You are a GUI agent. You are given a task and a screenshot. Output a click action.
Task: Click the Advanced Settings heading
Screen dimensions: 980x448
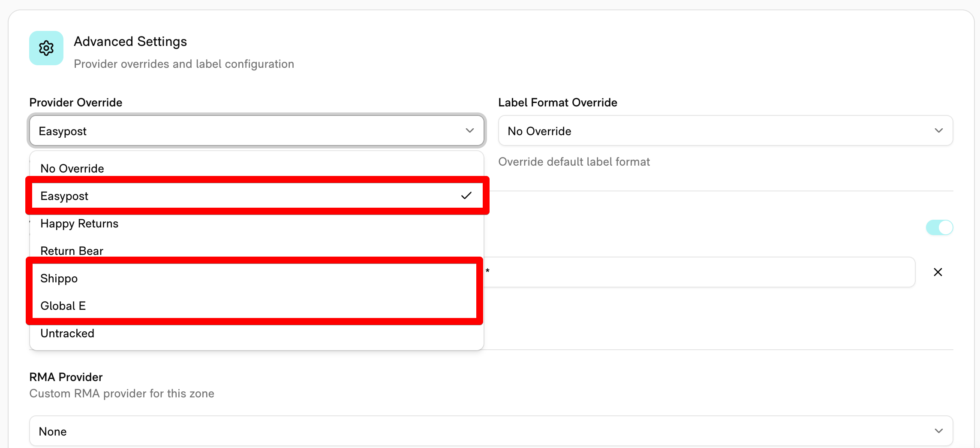pyautogui.click(x=130, y=42)
